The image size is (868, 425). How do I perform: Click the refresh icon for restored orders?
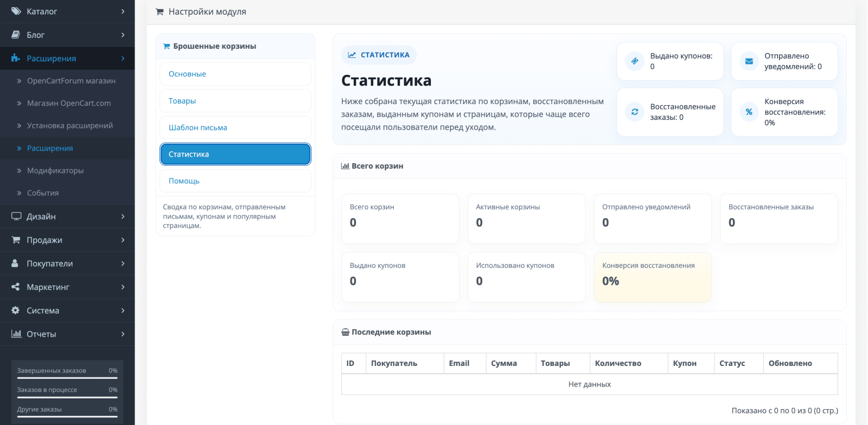tap(635, 112)
